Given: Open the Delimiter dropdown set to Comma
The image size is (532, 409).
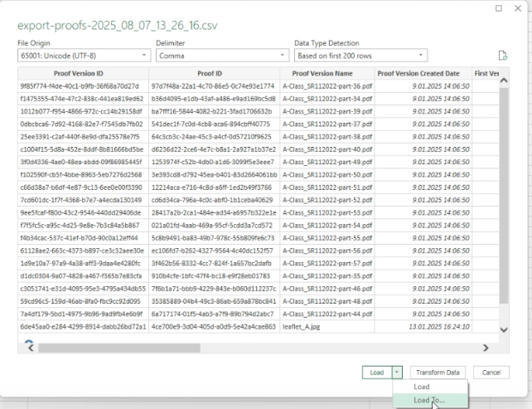Looking at the screenshot, I should pyautogui.click(x=223, y=56).
